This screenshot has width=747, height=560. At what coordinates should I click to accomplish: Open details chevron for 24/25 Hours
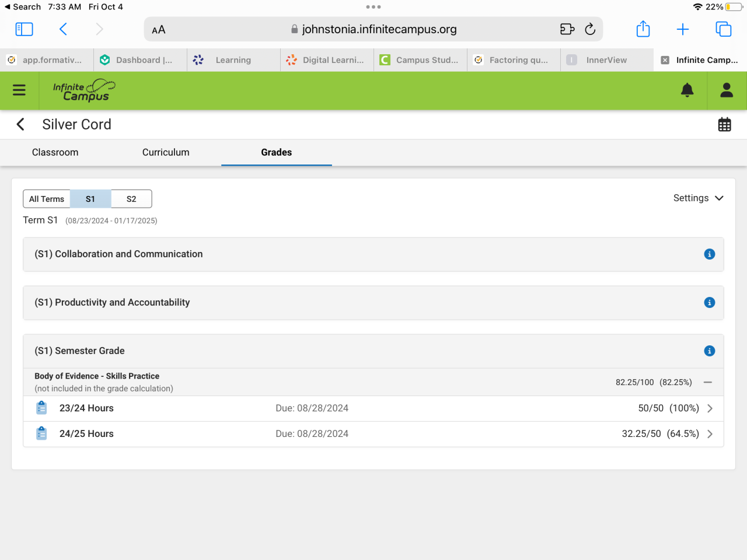tap(710, 434)
